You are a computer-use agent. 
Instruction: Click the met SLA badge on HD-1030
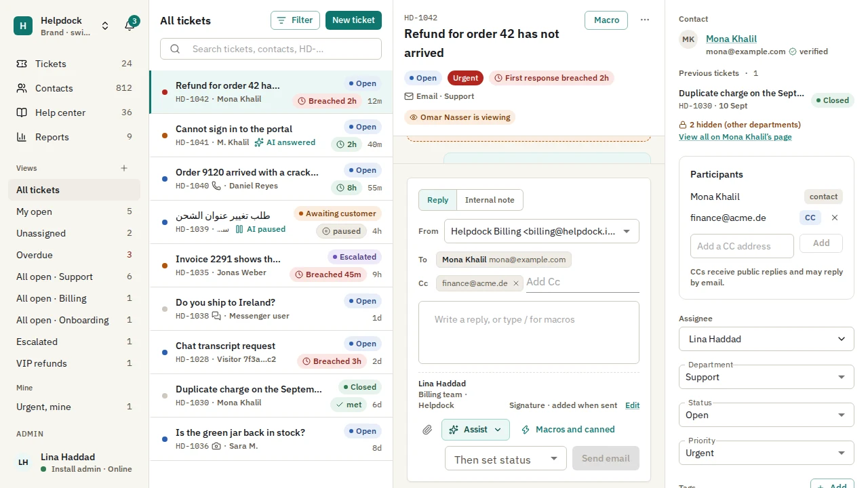tap(349, 405)
